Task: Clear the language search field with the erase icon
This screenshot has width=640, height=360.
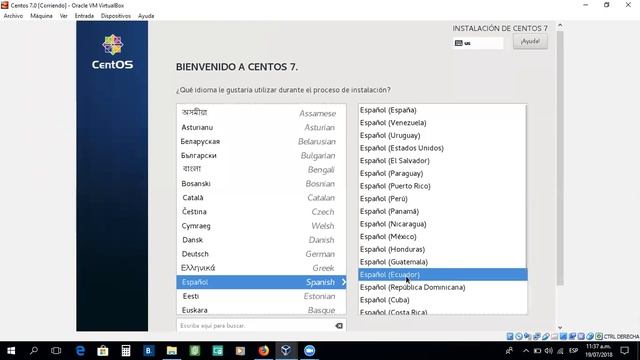Action: pos(339,326)
